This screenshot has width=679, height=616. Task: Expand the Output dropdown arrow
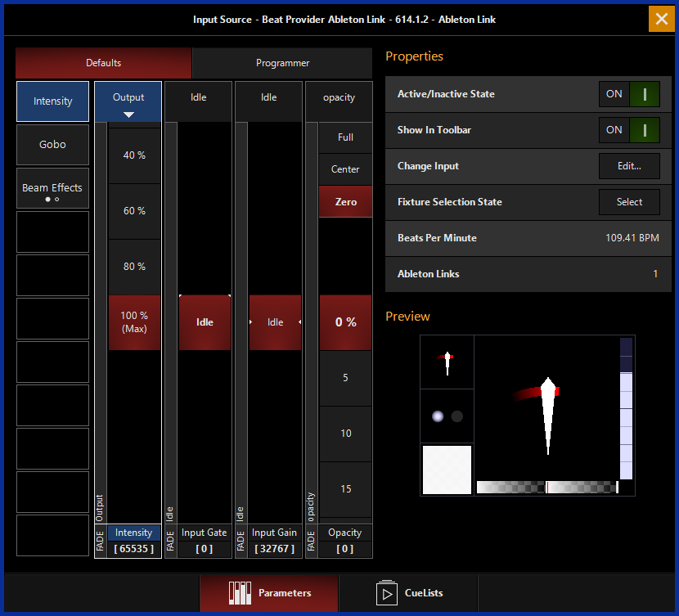click(x=128, y=115)
